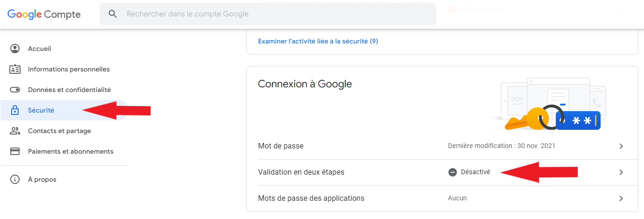This screenshot has width=644, height=219.
Task: Expand Mots de passe des applications chevron
Action: coord(621,198)
